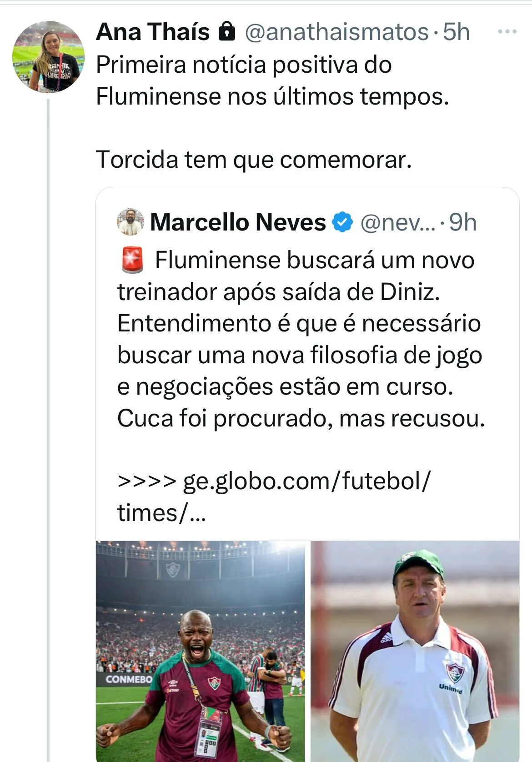This screenshot has width=532, height=762.
Task: Click the red siren emoji
Action: tap(132, 261)
